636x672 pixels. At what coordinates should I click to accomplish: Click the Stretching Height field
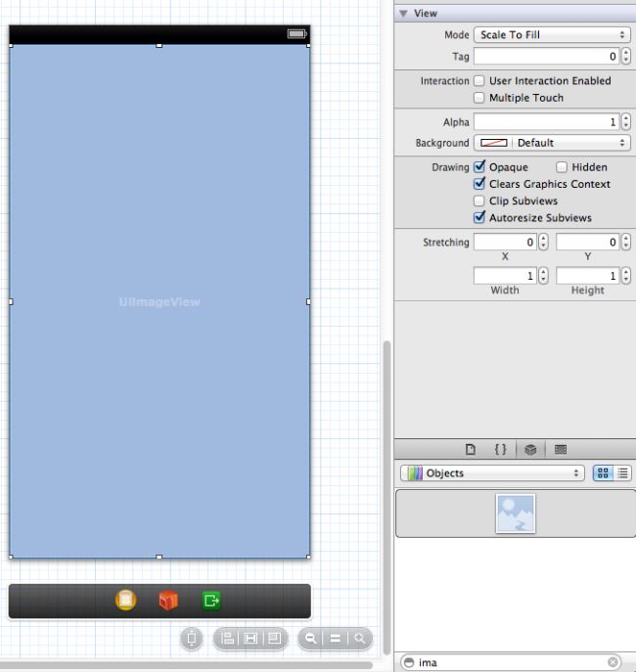coord(588,276)
